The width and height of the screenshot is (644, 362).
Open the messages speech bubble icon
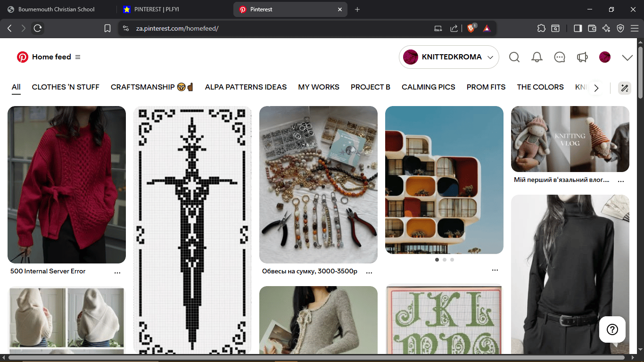560,57
